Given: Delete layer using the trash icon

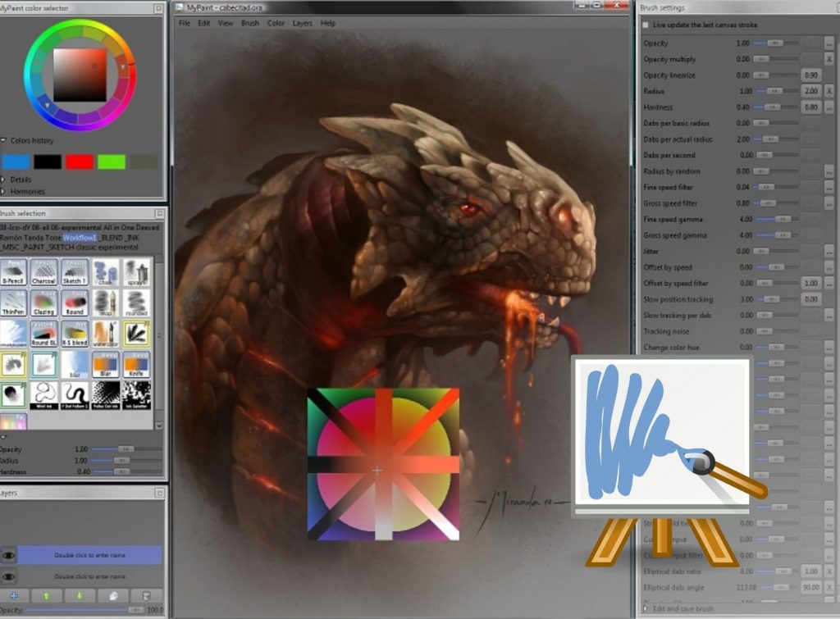Looking at the screenshot, I should 146,595.
